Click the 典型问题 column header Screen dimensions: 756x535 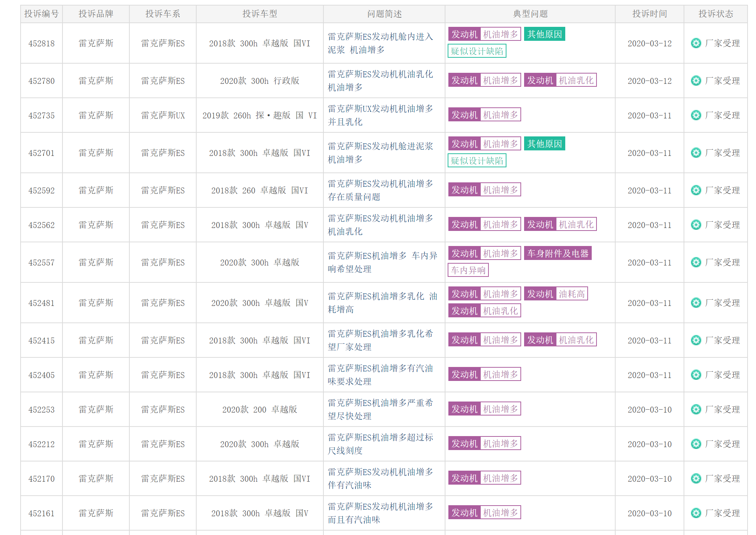[530, 14]
